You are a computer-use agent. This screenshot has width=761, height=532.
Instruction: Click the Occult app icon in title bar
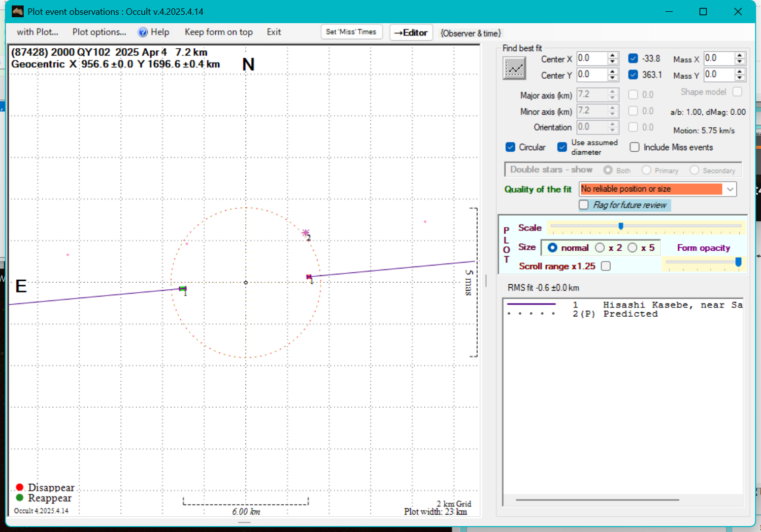18,11
